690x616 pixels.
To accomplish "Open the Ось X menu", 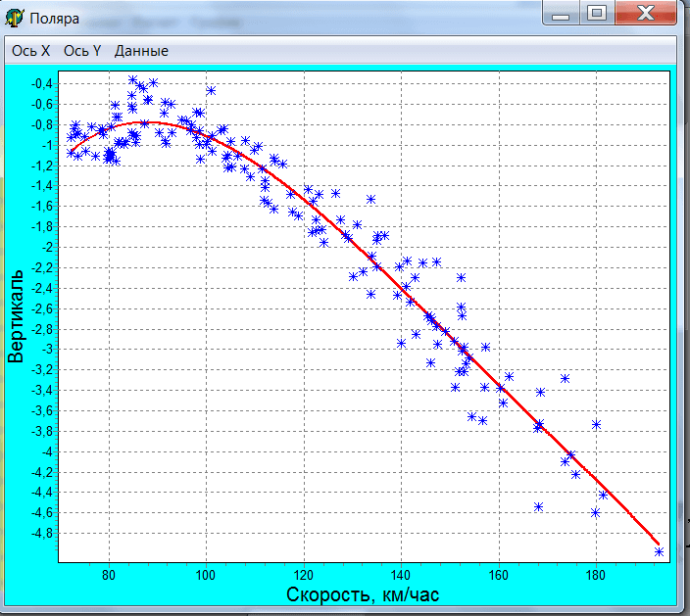I will [x=31, y=51].
